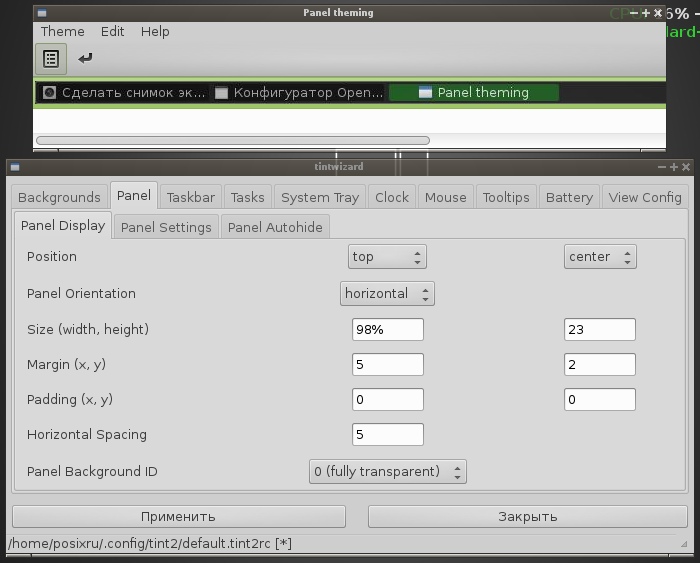Image resolution: width=700 pixels, height=563 pixels.
Task: Click the Закрыть button
Action: [x=528, y=517]
